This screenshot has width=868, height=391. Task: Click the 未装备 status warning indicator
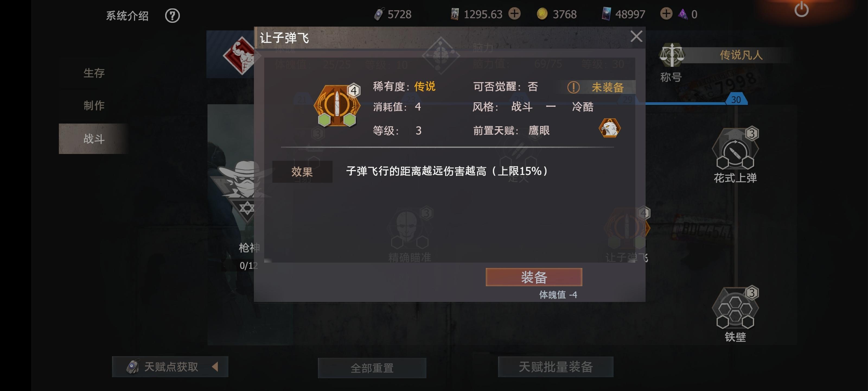(595, 87)
